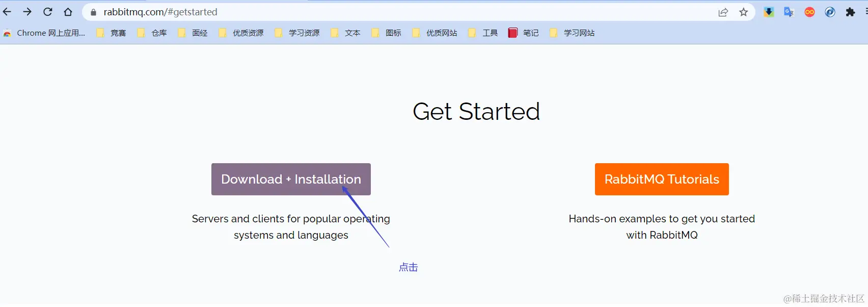Viewport: 868px width, 307px height.
Task: Bookmark this page with the star
Action: tap(744, 12)
